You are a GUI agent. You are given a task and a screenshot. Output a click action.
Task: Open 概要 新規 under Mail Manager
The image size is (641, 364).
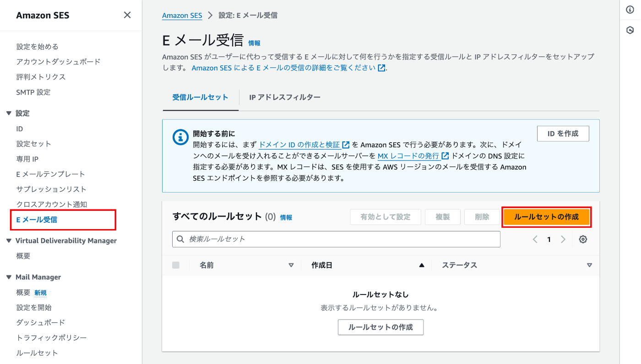[32, 293]
